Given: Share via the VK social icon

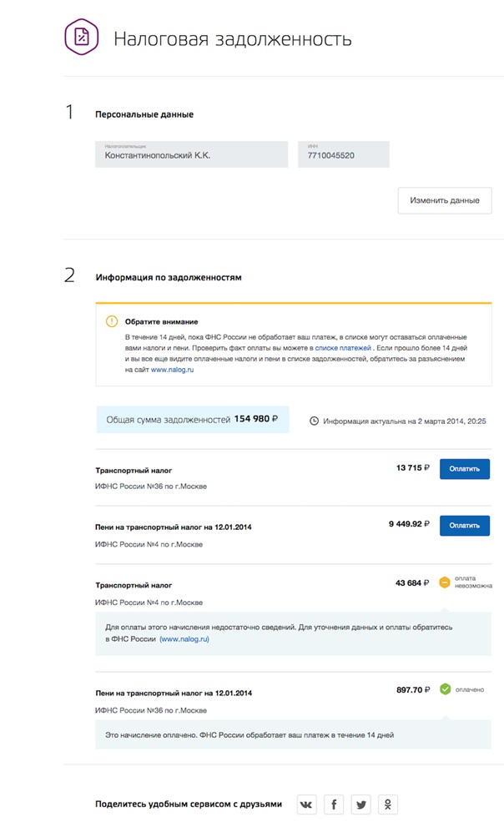Looking at the screenshot, I should coord(306,804).
